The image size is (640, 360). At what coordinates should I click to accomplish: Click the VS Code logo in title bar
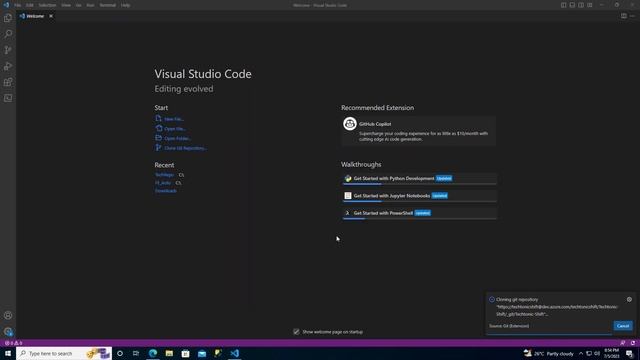point(6,5)
